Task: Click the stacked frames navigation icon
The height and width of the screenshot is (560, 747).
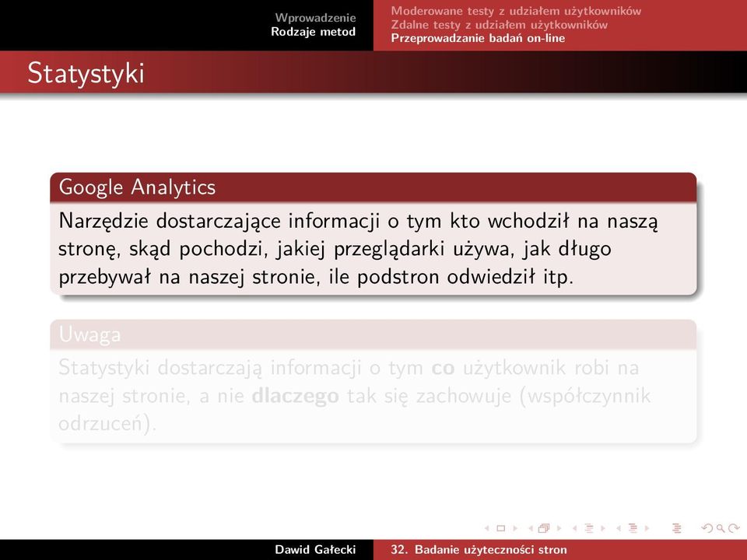Action: [x=544, y=528]
